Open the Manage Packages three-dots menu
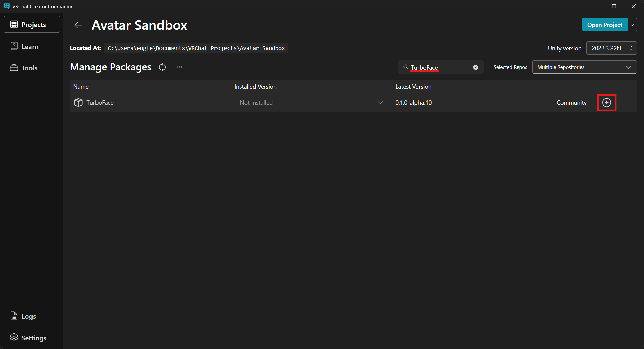 (179, 67)
